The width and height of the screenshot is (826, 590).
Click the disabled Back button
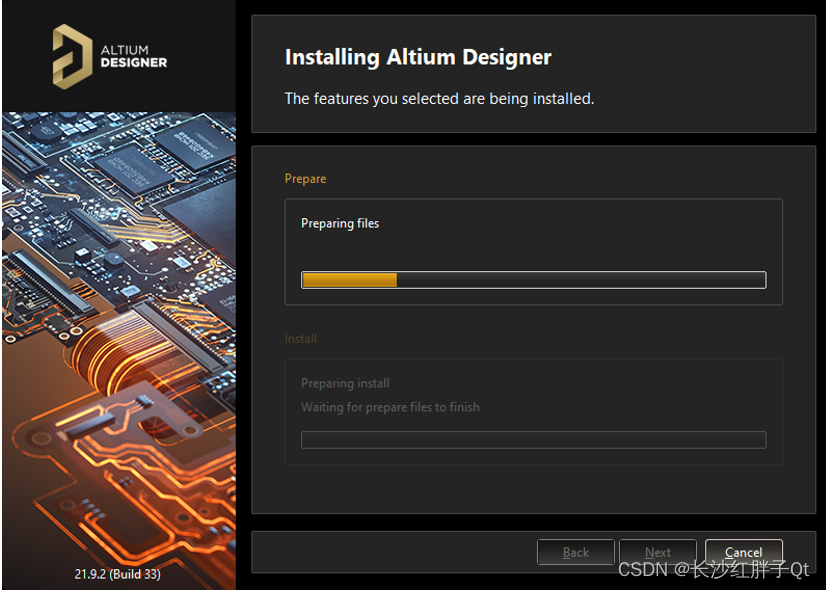pos(575,552)
